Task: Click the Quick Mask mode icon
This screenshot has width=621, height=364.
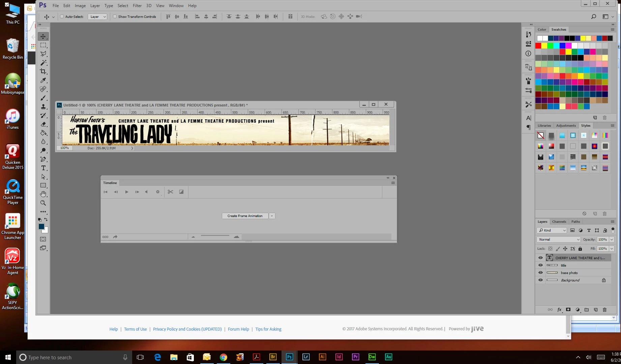Action: click(43, 239)
